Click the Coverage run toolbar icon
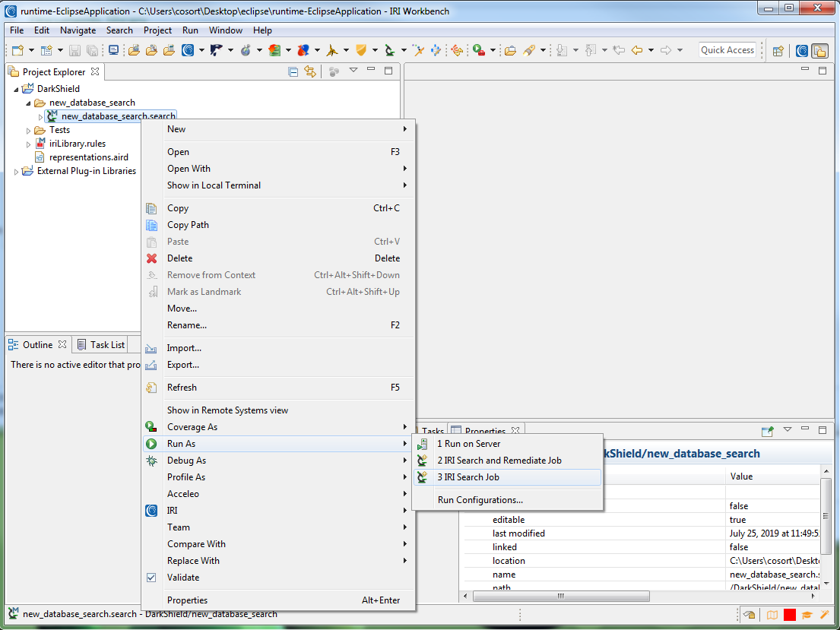The height and width of the screenshot is (630, 840). point(478,50)
